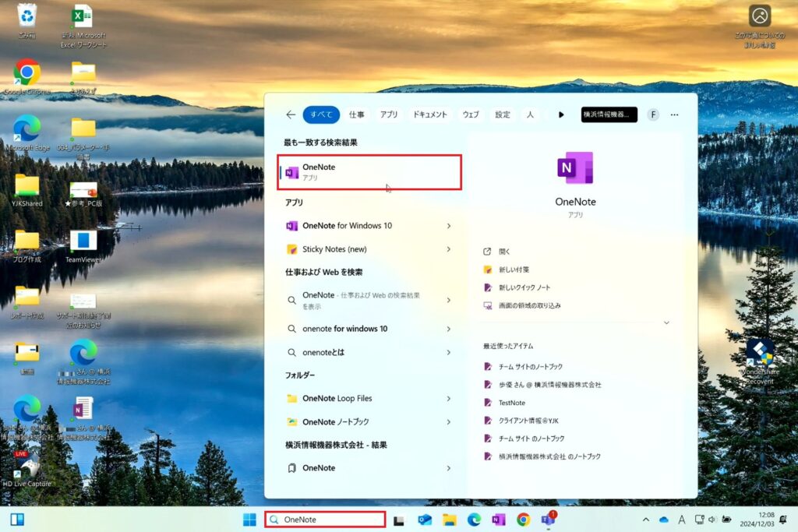
Task: Open File Explorer from the taskbar
Action: pyautogui.click(x=450, y=520)
